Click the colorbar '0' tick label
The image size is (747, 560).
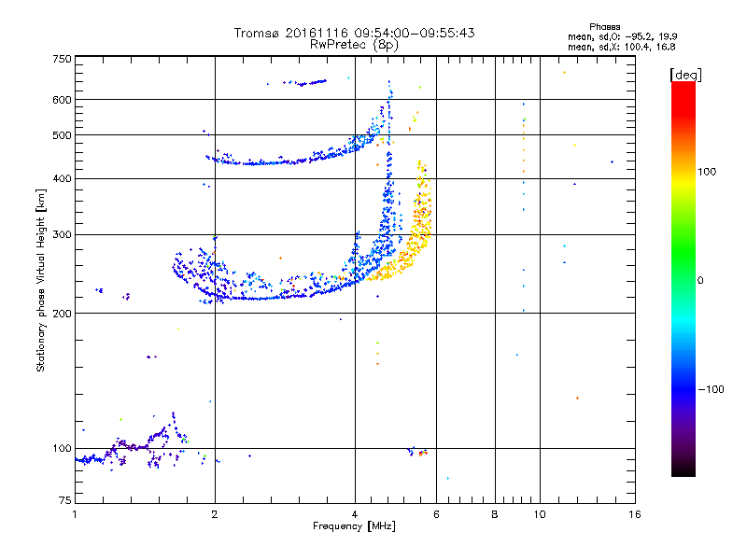pos(700,281)
